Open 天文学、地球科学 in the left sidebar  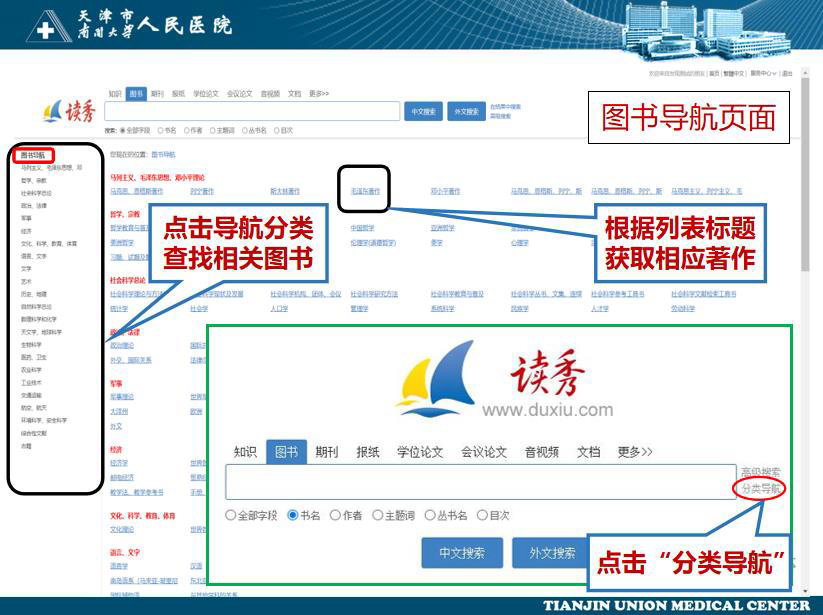pyautogui.click(x=41, y=332)
